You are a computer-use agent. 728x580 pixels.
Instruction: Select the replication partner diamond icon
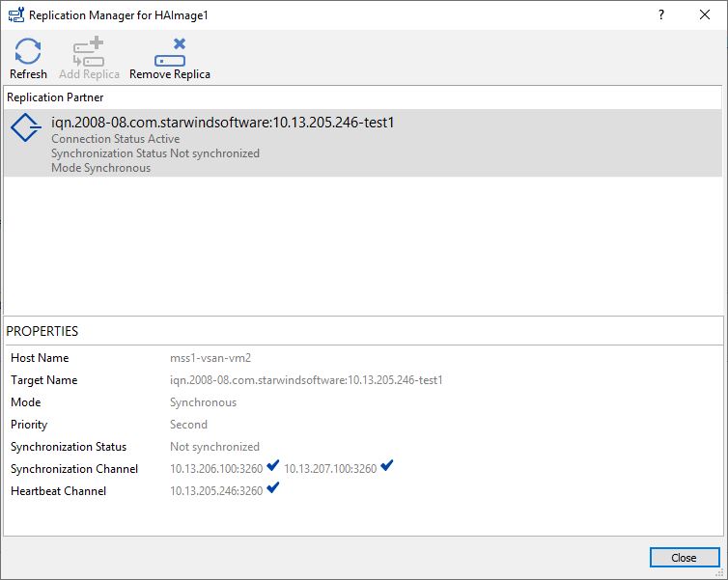coord(25,127)
